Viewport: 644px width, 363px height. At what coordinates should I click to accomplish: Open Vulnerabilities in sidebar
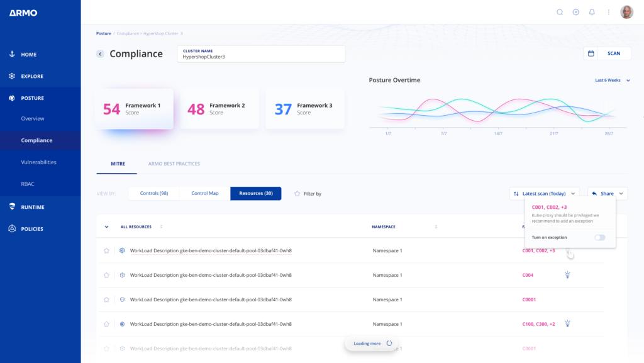pos(38,162)
